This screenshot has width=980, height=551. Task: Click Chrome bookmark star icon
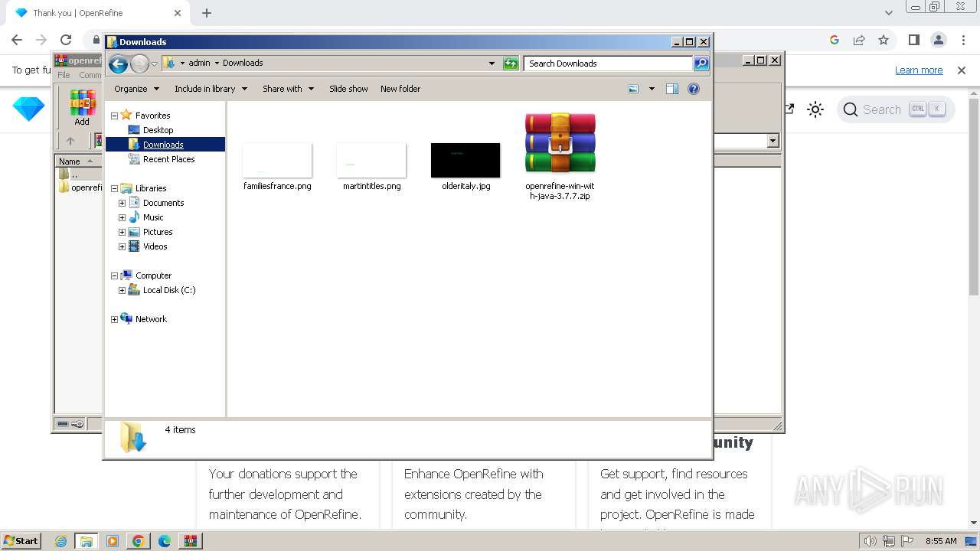884,40
